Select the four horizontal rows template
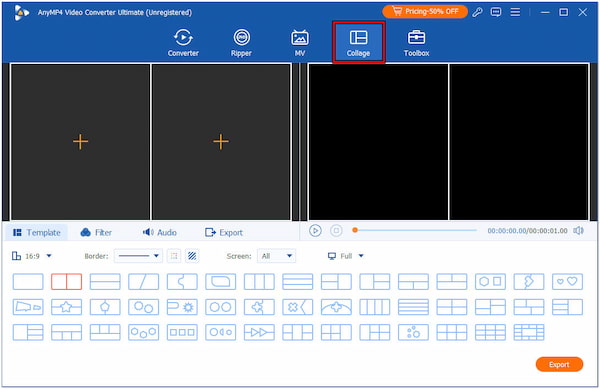Image resolution: width=600 pixels, height=389 pixels. coord(413,307)
